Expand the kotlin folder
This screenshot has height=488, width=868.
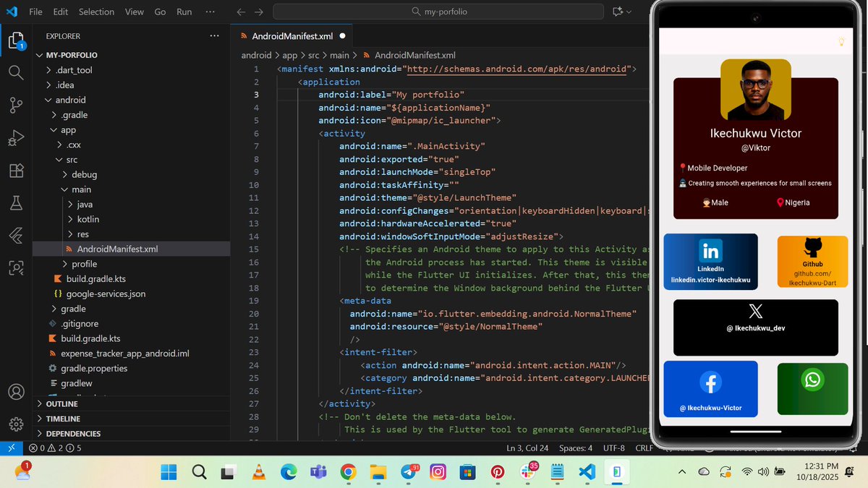[x=132, y=219]
